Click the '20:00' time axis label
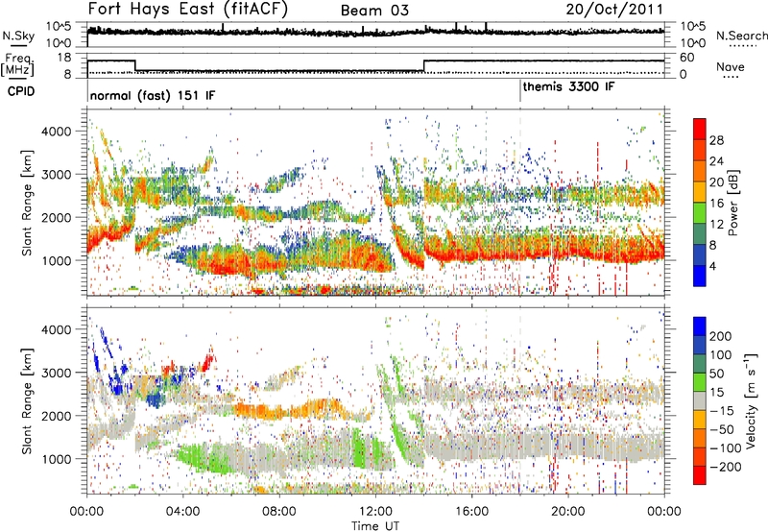This screenshot has width=768, height=532. [567, 512]
